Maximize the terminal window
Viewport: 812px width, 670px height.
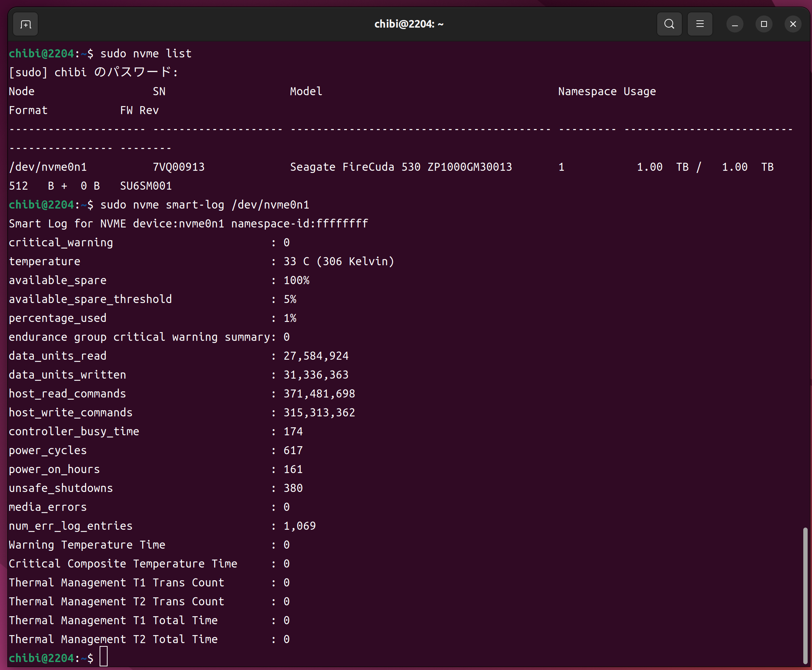coord(764,24)
